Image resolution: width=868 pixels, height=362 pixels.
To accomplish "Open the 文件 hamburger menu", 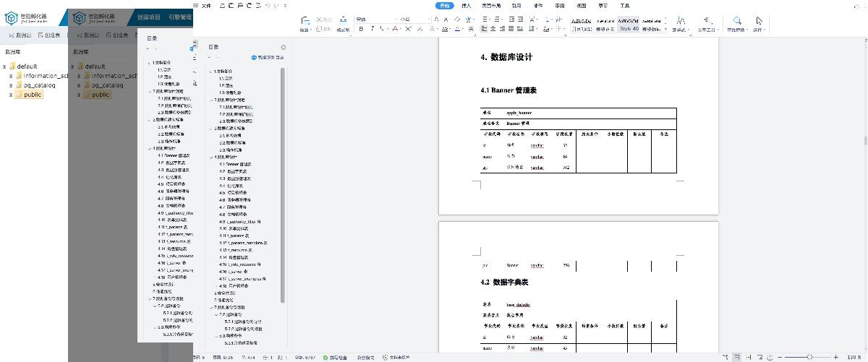I will pyautogui.click(x=203, y=5).
